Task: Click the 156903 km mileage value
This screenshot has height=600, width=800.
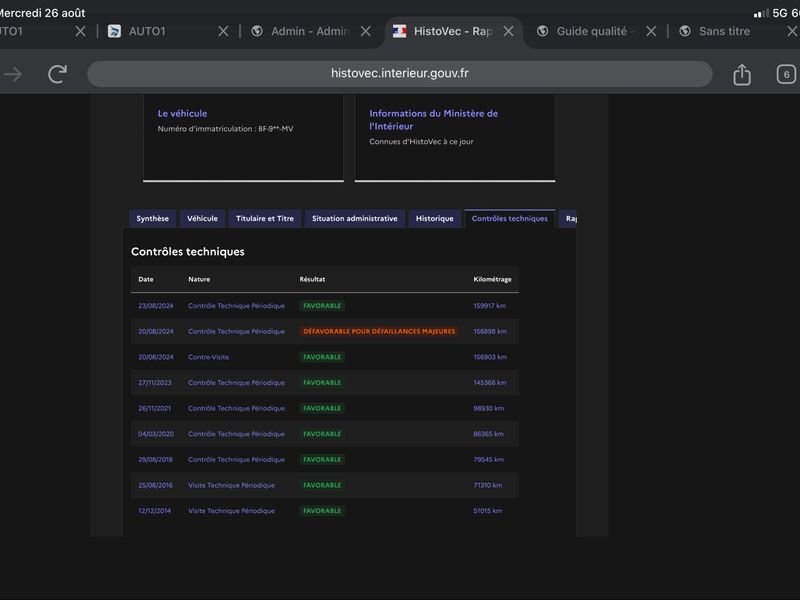Action: (490, 357)
